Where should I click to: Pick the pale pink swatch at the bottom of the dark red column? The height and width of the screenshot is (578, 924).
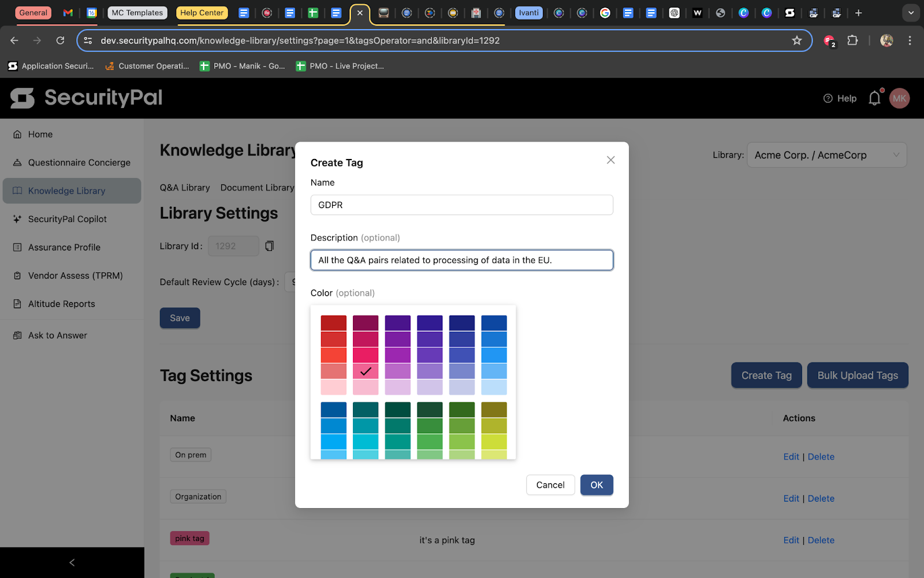coord(334,387)
